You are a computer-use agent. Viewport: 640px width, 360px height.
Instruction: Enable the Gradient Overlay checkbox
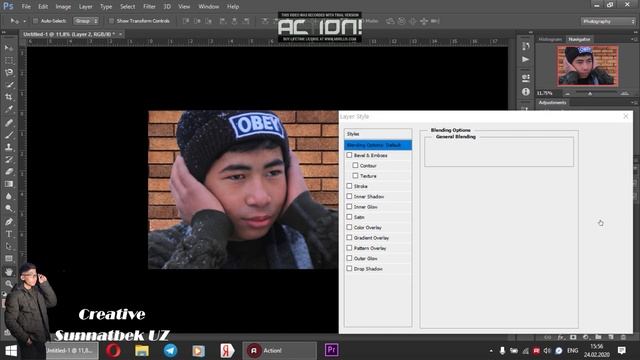click(349, 238)
